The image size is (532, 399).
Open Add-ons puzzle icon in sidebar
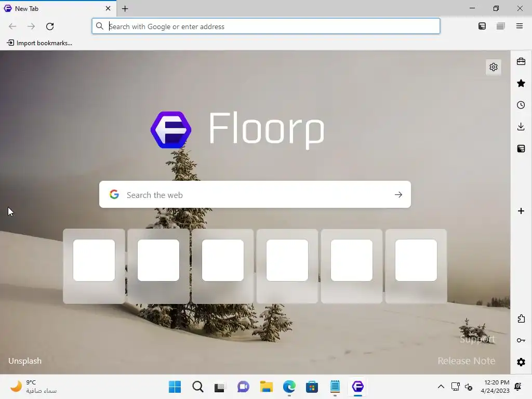pyautogui.click(x=521, y=318)
